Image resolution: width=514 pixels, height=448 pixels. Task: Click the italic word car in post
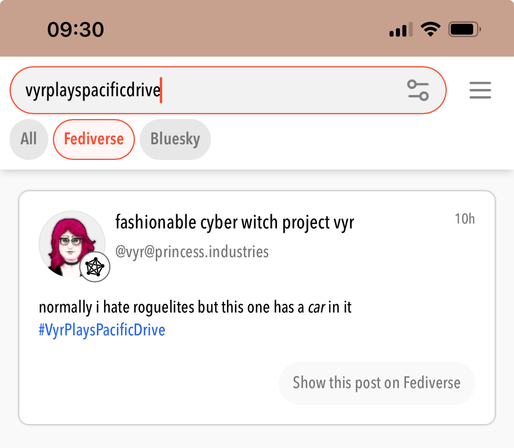(316, 307)
